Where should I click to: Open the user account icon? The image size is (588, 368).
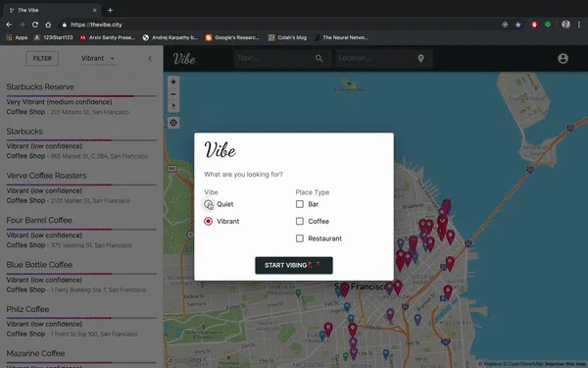point(563,58)
